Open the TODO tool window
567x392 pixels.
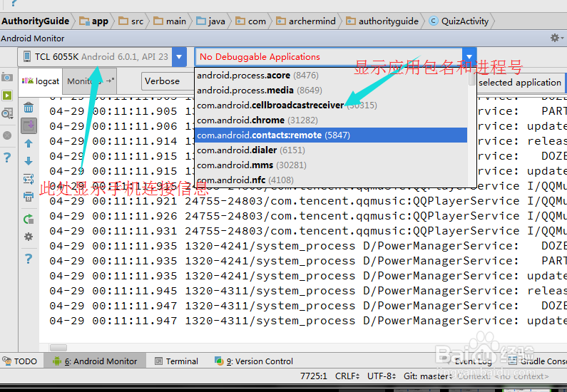(20, 361)
